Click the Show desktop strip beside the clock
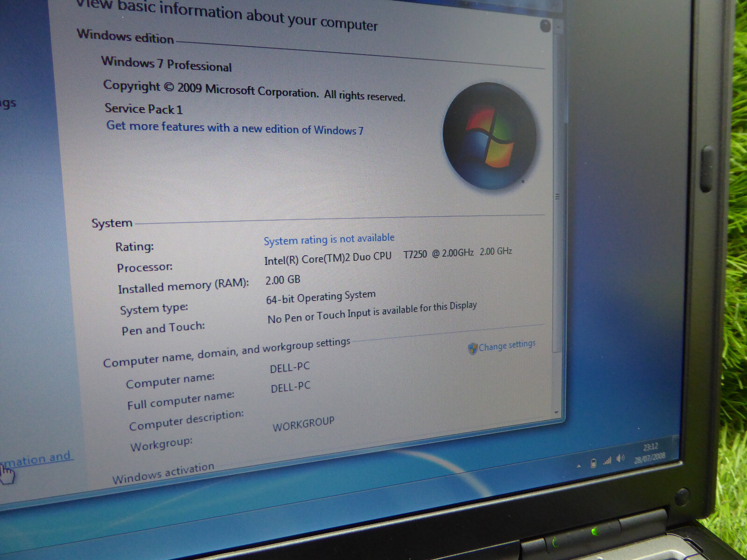Image resolution: width=747 pixels, height=560 pixels. point(676,448)
